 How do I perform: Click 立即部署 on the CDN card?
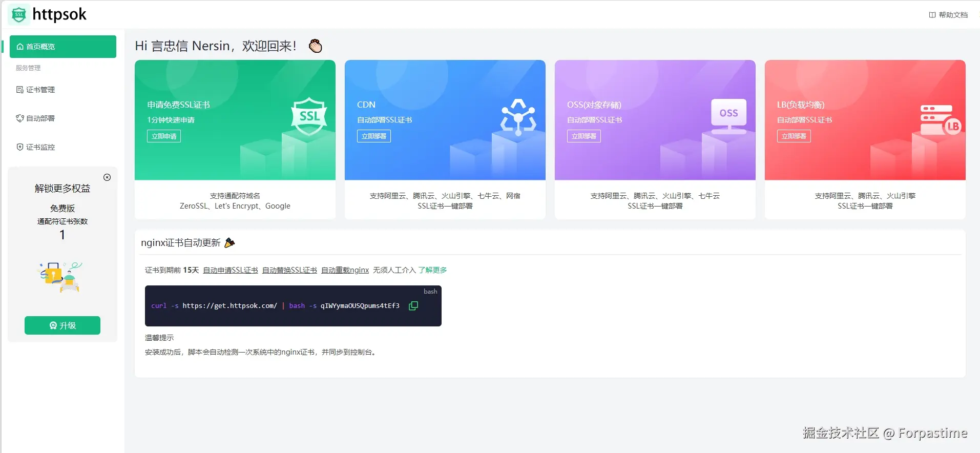pyautogui.click(x=374, y=136)
